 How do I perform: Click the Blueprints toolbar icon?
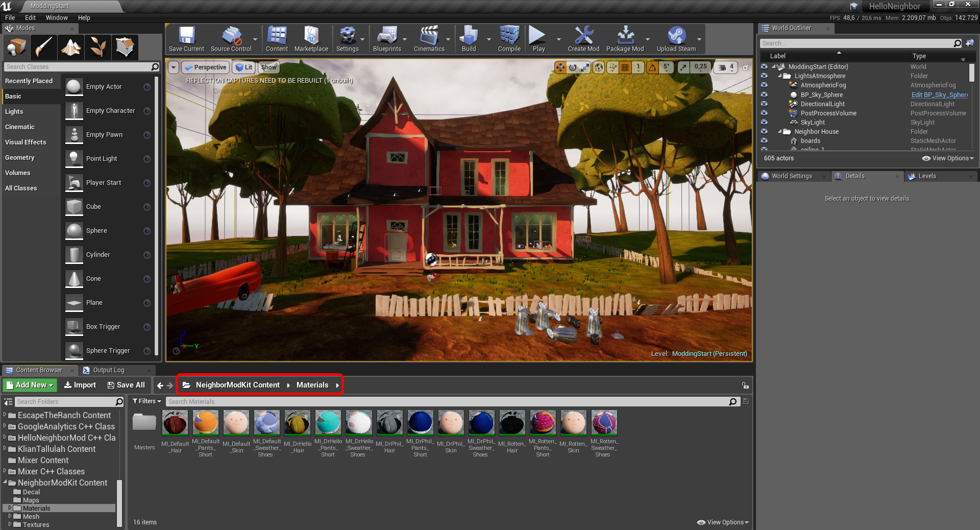(387, 39)
